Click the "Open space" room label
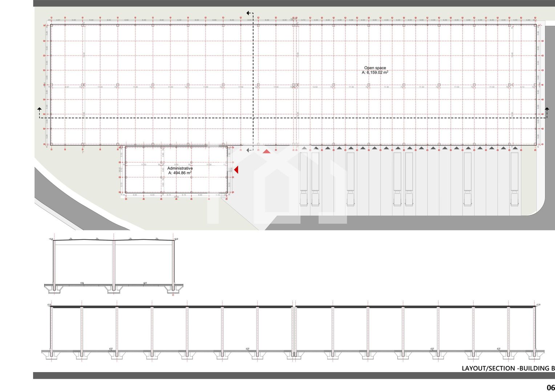The width and height of the screenshot is (555, 392). (x=375, y=68)
